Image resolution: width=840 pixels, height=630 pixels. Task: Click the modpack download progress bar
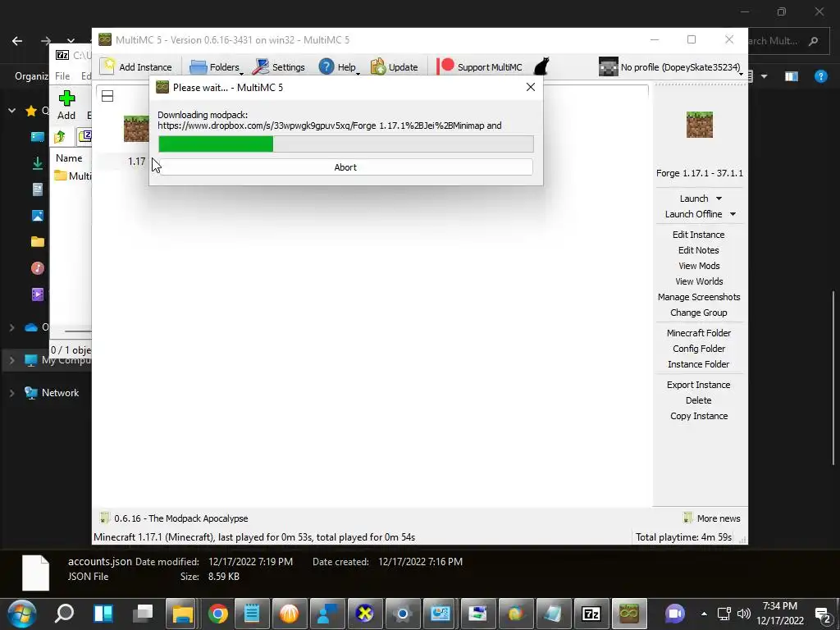[x=346, y=144]
